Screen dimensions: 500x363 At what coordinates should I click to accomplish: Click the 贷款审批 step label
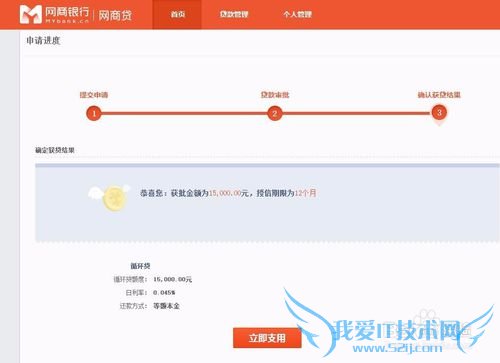coord(275,95)
